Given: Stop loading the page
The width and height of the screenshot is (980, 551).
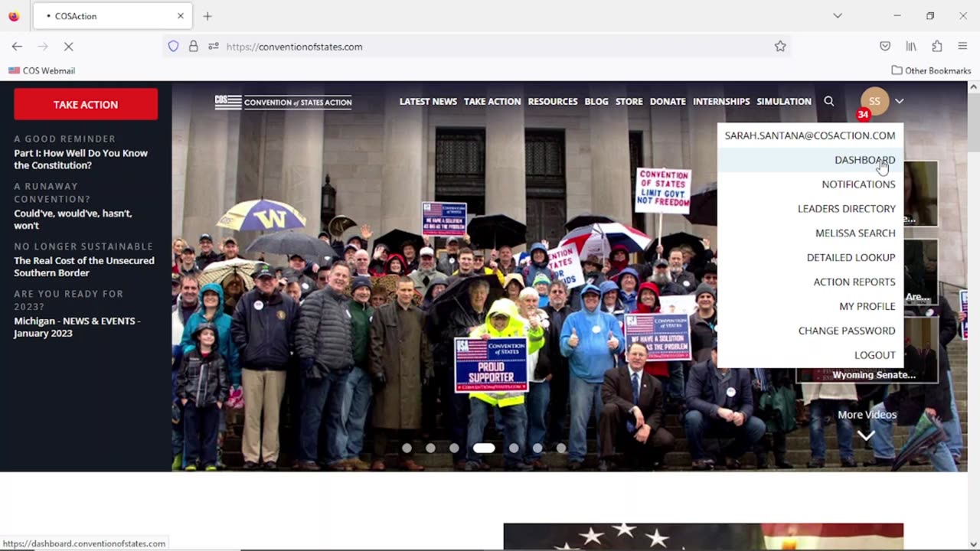Looking at the screenshot, I should [x=68, y=47].
